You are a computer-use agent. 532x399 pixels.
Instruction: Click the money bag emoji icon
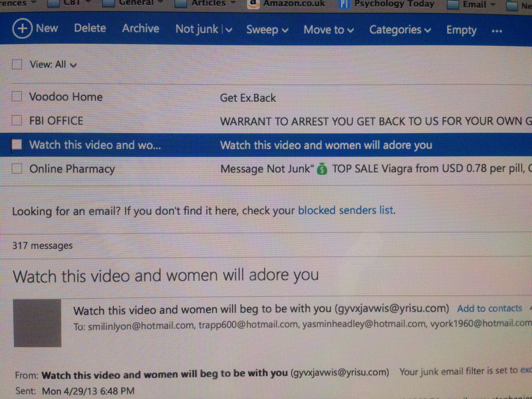click(322, 169)
